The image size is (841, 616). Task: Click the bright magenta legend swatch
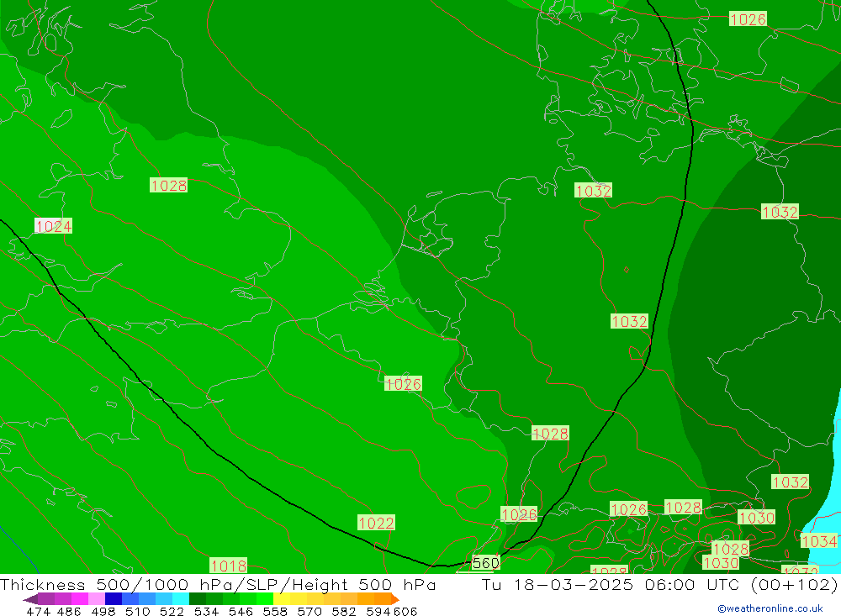tap(79, 599)
